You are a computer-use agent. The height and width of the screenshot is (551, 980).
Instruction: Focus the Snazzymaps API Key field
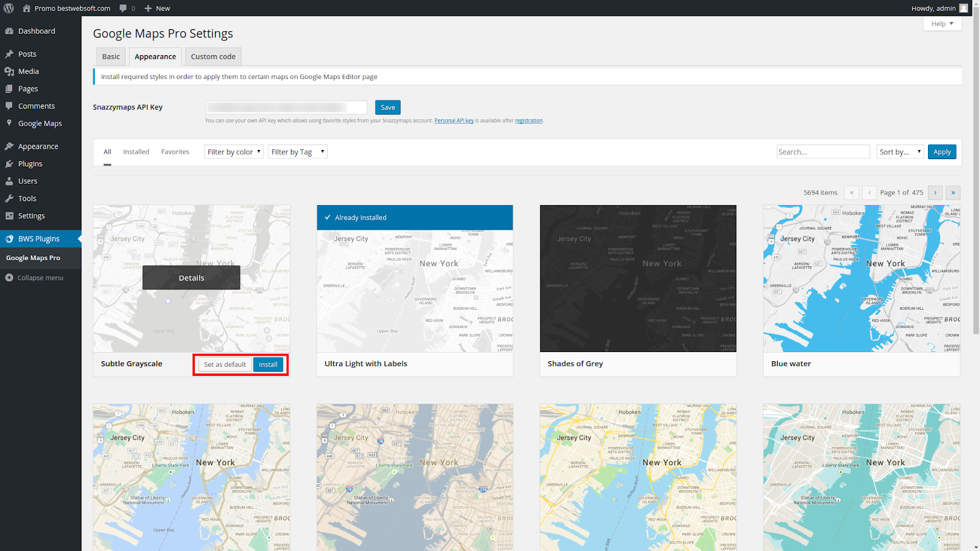click(286, 107)
